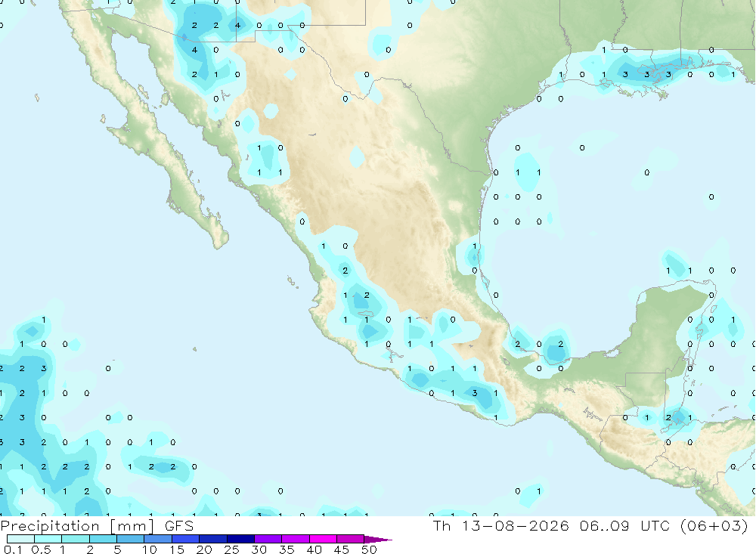
Task: Click the "25" legend label
Action: pyautogui.click(x=231, y=549)
